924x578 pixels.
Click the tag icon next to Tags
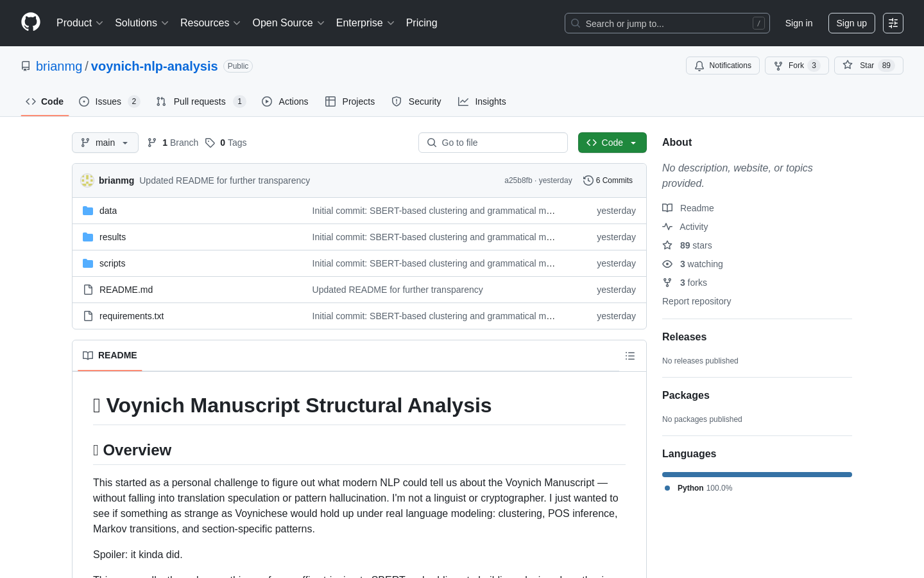pos(210,143)
